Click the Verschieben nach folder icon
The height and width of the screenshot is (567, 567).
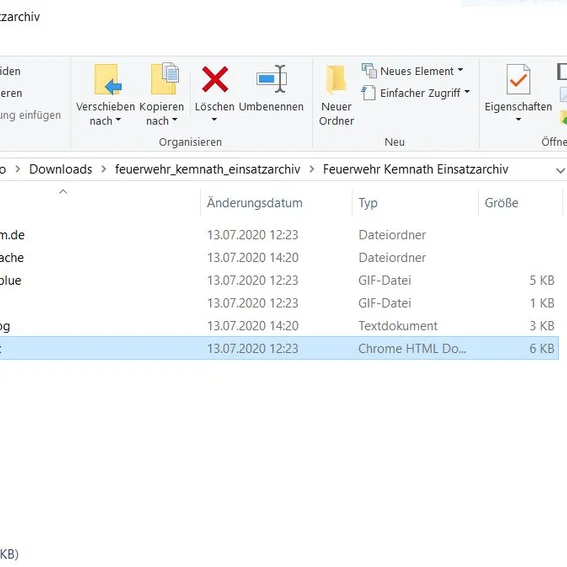107,79
